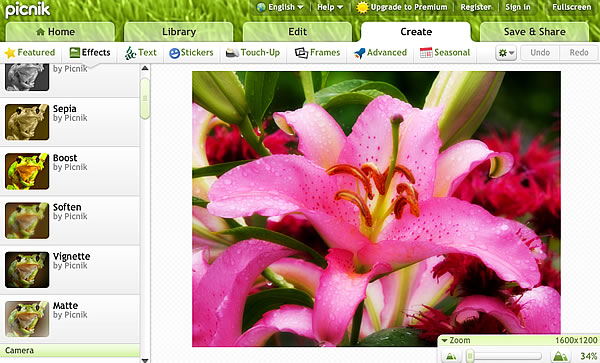Click the 1600x1200 dimensions label
Screen dimensions: 600x363
[576, 340]
